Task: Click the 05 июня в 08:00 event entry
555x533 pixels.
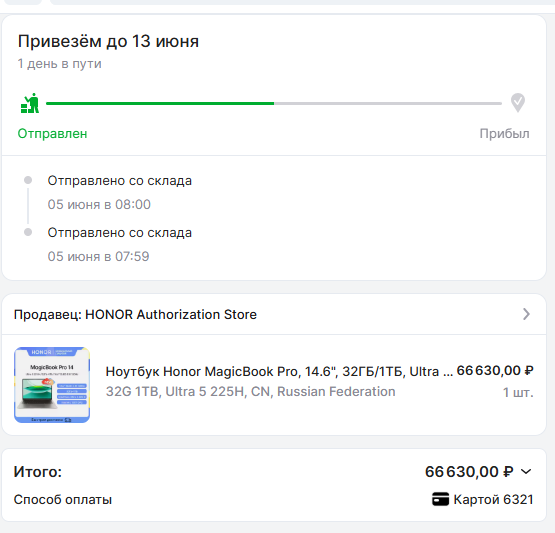Action: click(x=99, y=204)
